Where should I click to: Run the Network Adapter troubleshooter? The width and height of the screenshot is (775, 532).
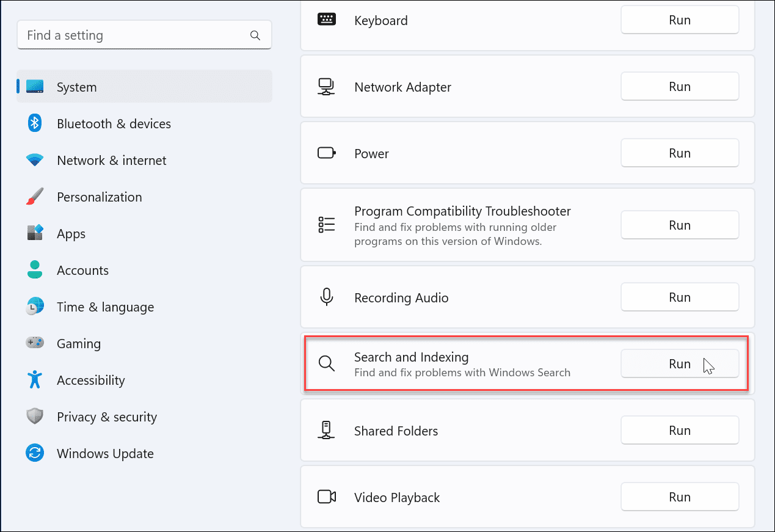(x=679, y=87)
